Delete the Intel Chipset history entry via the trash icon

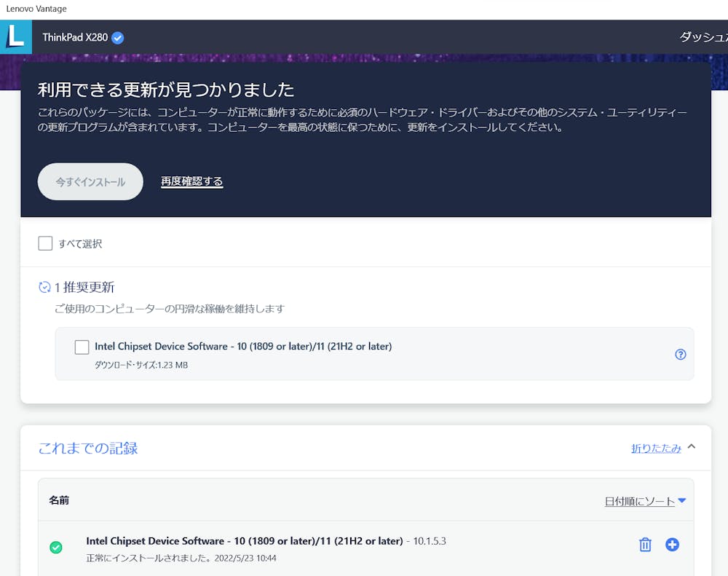[645, 545]
